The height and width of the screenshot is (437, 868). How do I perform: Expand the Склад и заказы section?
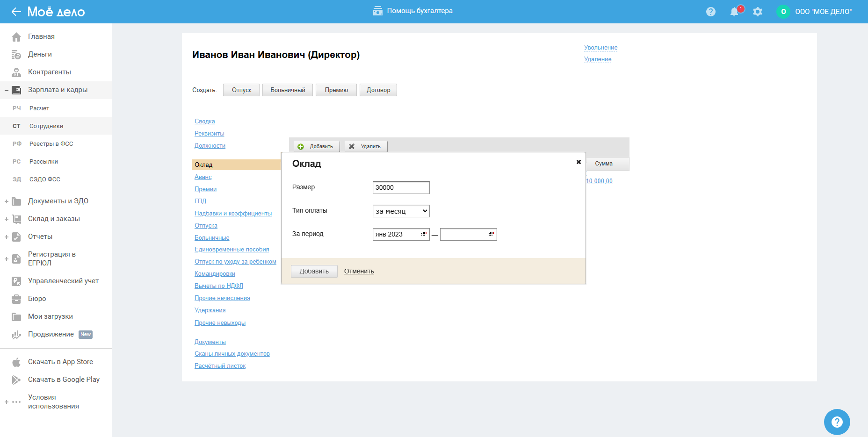[x=7, y=219]
